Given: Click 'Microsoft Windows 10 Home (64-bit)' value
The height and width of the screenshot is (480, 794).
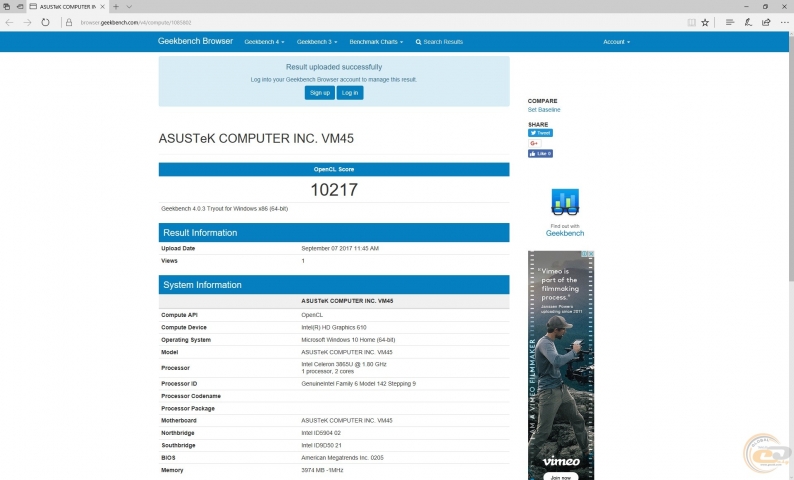Looking at the screenshot, I should click(348, 340).
